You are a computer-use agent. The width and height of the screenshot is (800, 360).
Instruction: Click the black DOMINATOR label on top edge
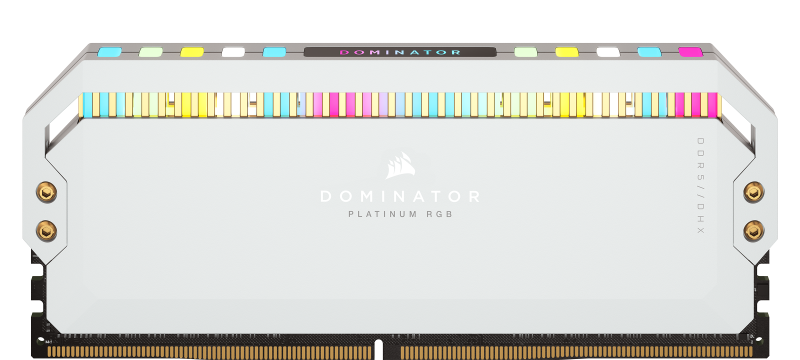(400, 52)
